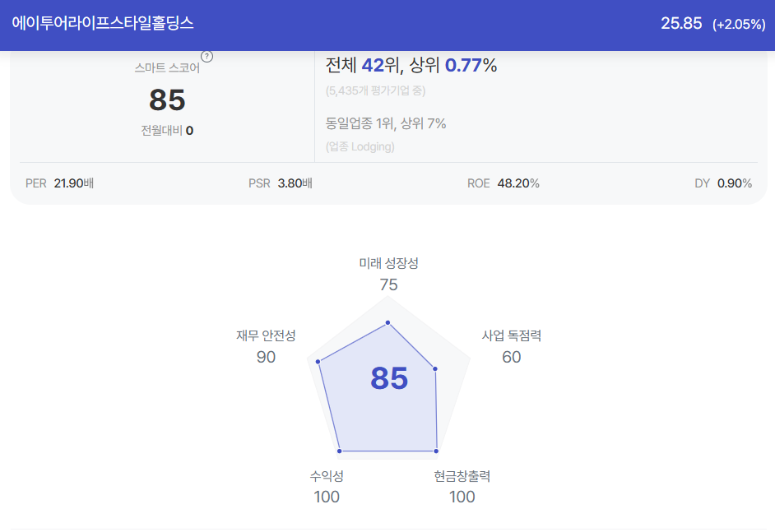The image size is (775, 532).
Task: Select the 현금창출력 score label
Action: pyautogui.click(x=462, y=476)
